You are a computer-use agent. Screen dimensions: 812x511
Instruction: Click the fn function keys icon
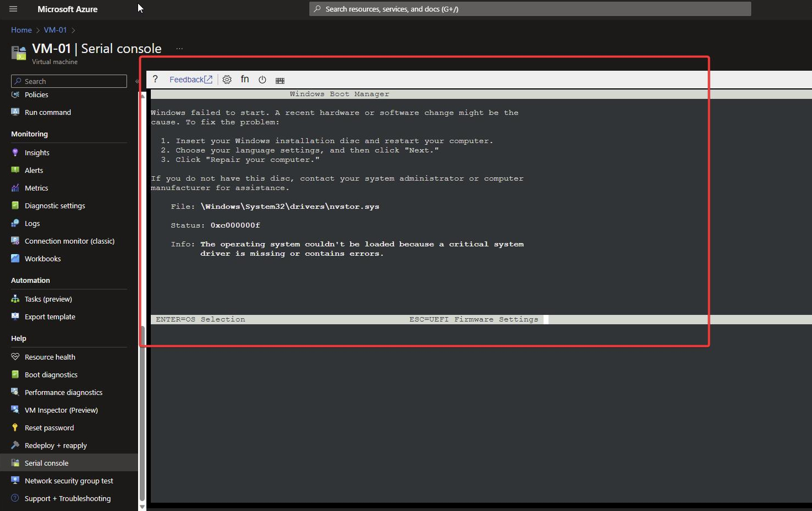click(x=245, y=79)
